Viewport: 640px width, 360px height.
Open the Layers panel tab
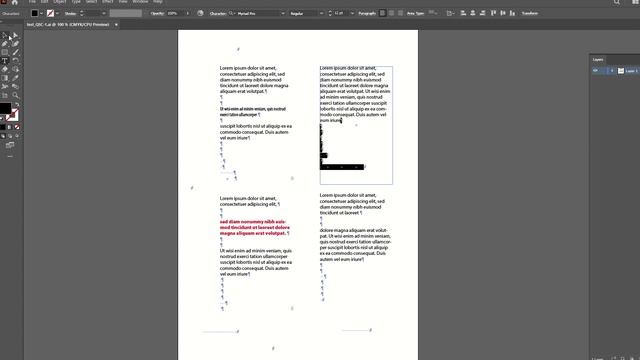[598, 60]
